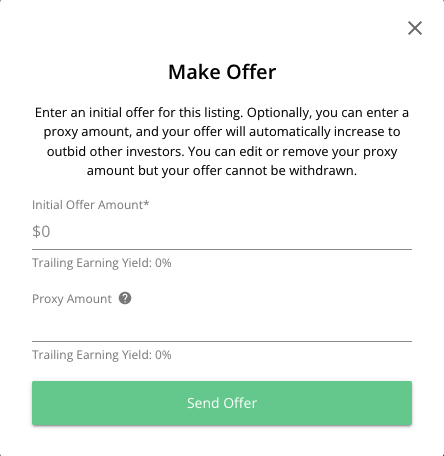Focus the Initial Offer Amount input field
This screenshot has height=456, width=444.
click(x=222, y=231)
